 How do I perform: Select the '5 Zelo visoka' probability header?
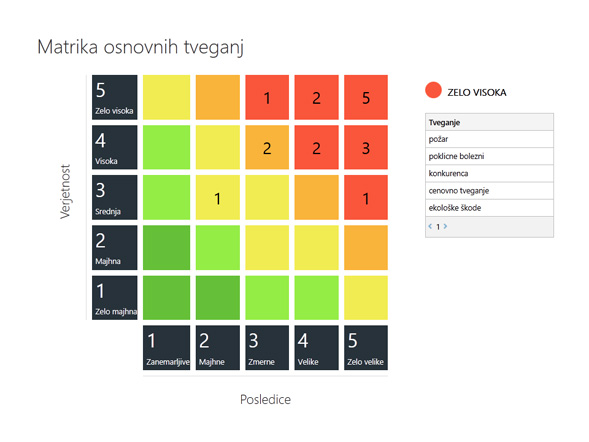click(x=115, y=97)
